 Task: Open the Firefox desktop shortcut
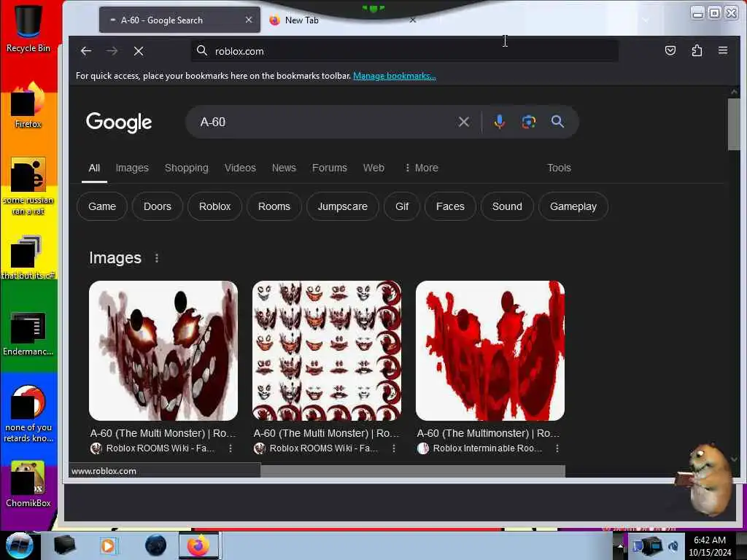pyautogui.click(x=28, y=105)
